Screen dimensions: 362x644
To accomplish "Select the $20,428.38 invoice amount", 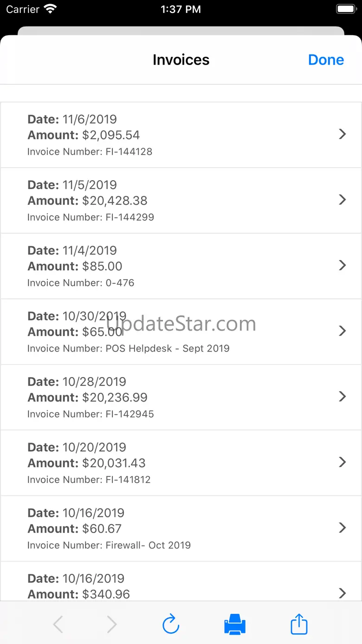I will [x=115, y=201].
